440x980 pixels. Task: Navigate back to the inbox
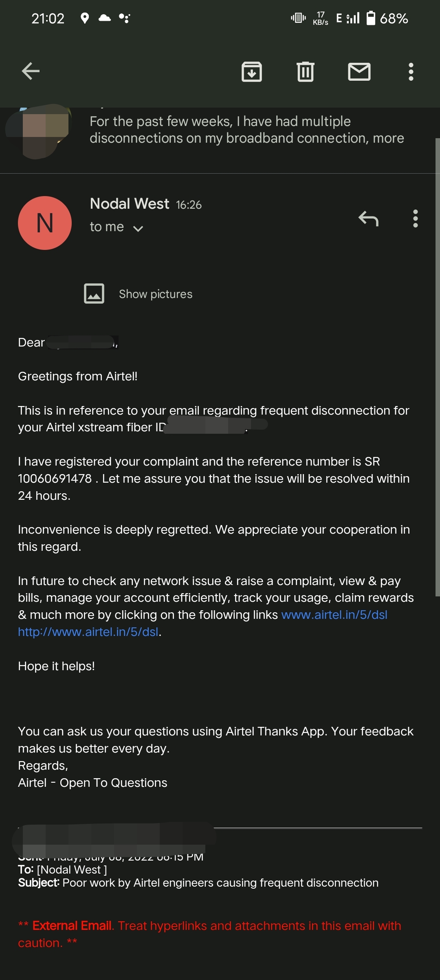click(x=30, y=71)
